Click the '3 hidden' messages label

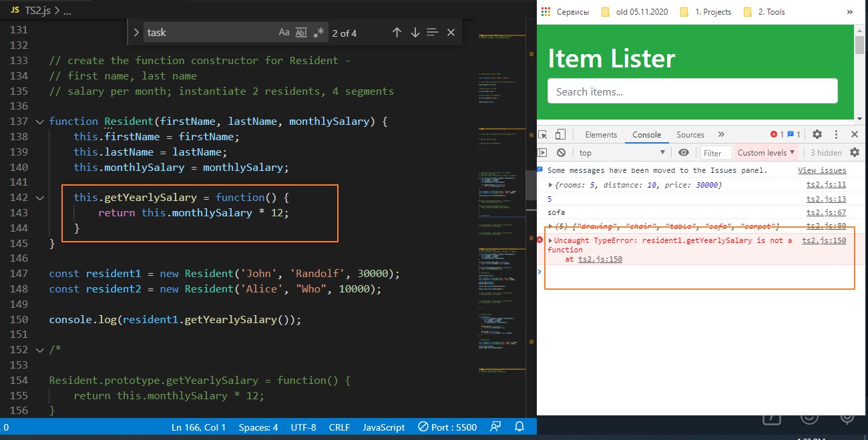(826, 153)
